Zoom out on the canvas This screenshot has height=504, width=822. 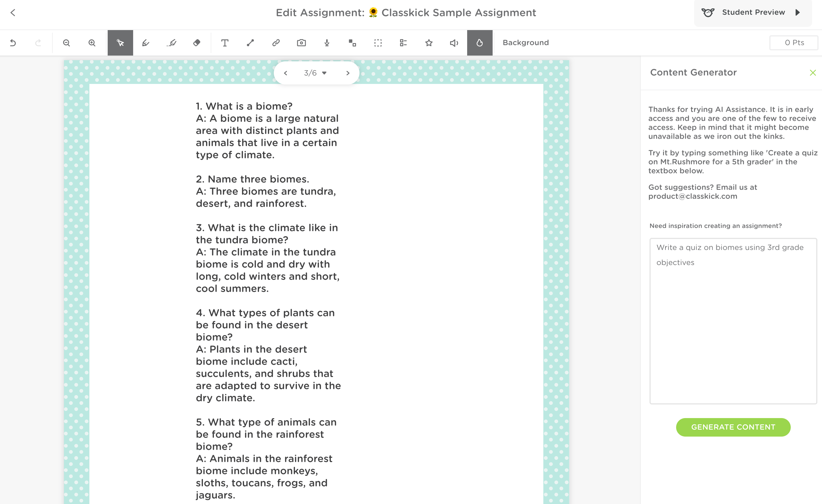pos(66,43)
